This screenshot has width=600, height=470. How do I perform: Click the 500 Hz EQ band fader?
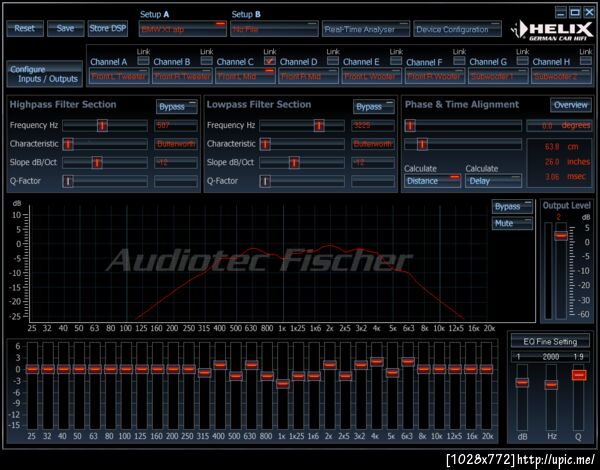tap(236, 376)
